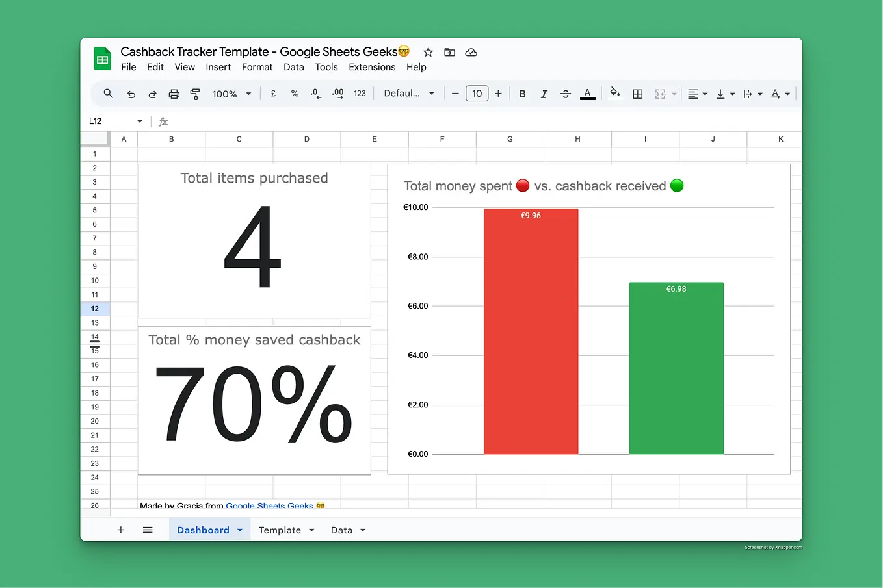This screenshot has height=588, width=883.
Task: Open the search in menus icon
Action: (108, 94)
